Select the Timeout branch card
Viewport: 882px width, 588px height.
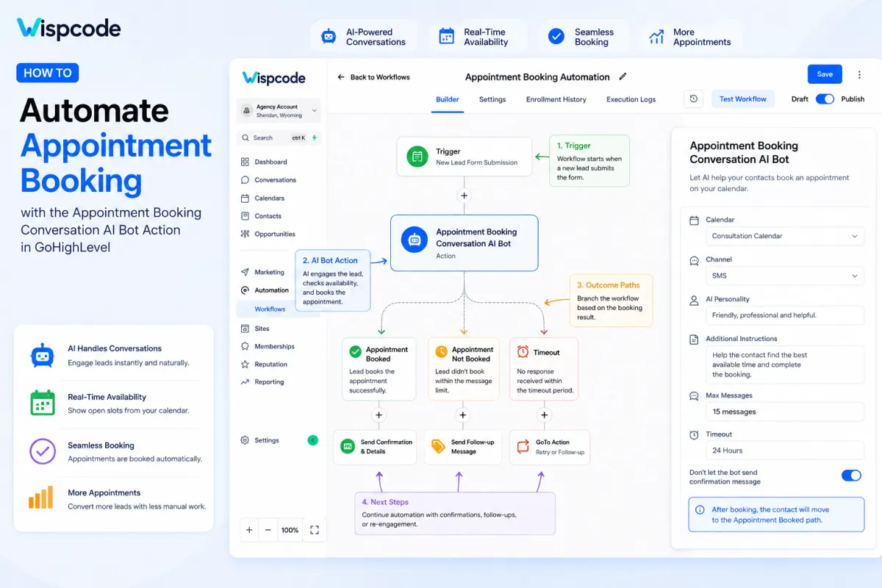544,369
